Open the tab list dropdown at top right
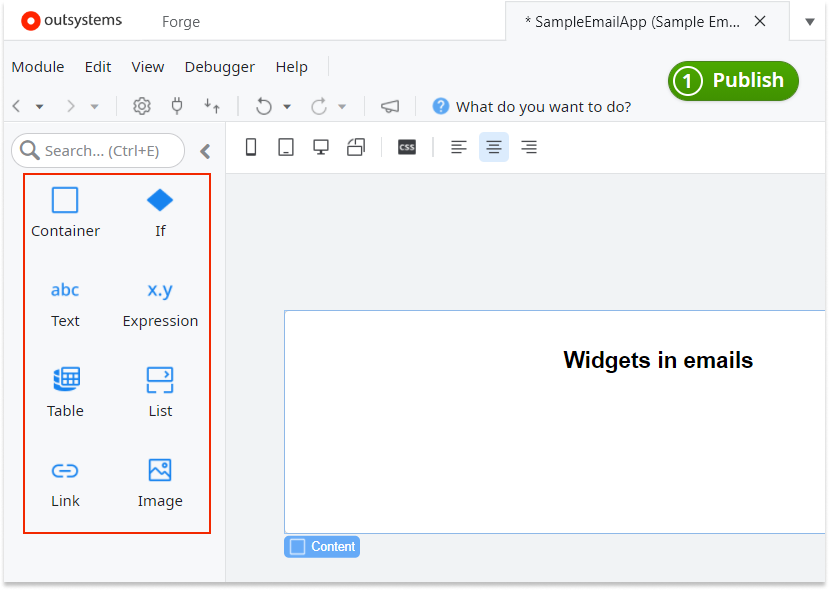This screenshot has height=590, width=829. (x=808, y=20)
